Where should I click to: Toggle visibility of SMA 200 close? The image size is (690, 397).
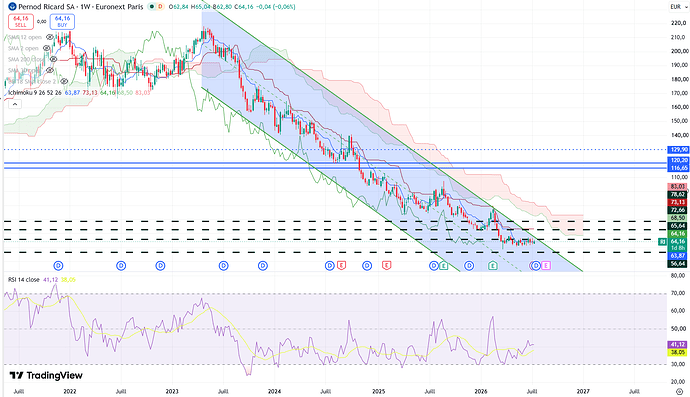pos(53,59)
